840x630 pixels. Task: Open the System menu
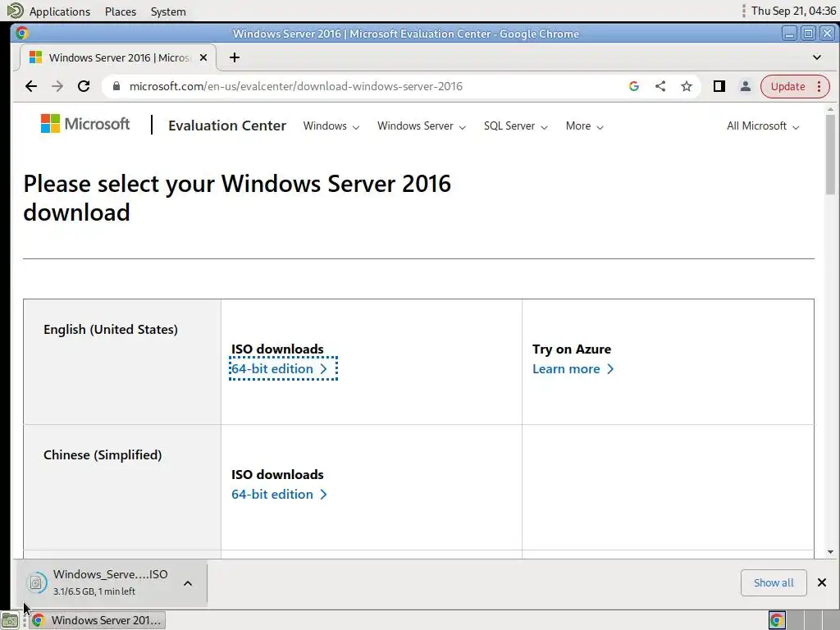coord(168,11)
